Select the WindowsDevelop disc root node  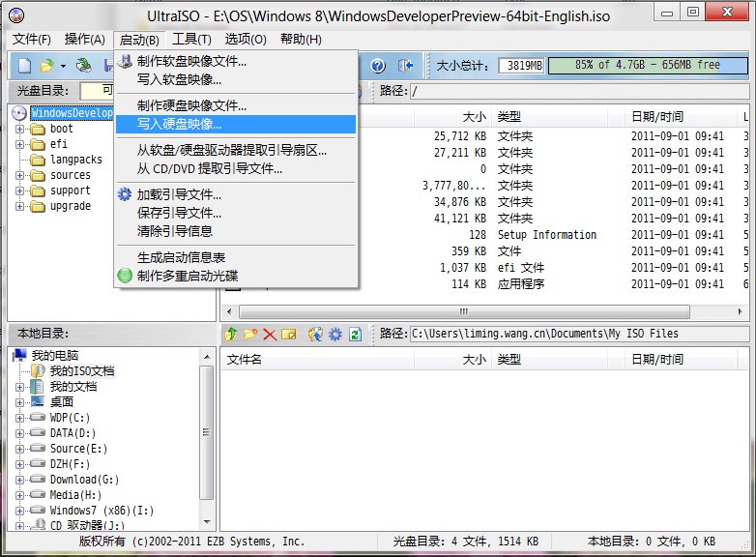coord(72,113)
